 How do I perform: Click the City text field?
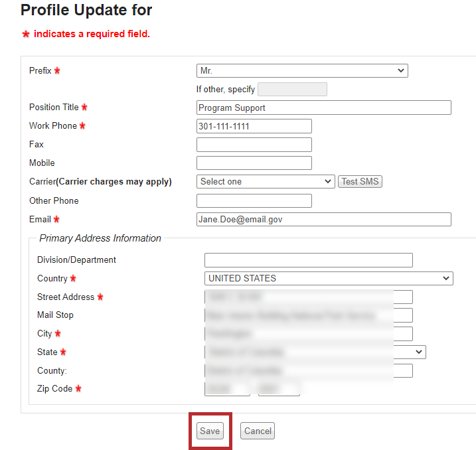[308, 334]
